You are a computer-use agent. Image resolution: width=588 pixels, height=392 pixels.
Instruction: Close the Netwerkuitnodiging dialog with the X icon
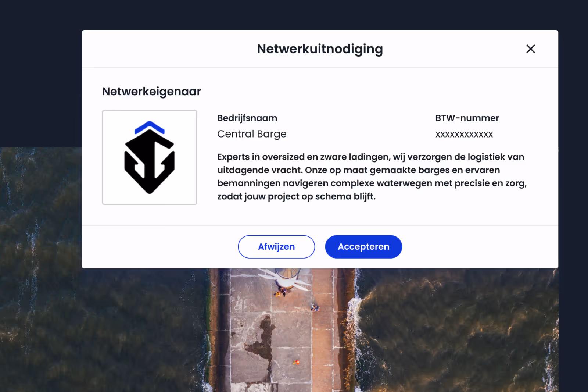point(530,49)
